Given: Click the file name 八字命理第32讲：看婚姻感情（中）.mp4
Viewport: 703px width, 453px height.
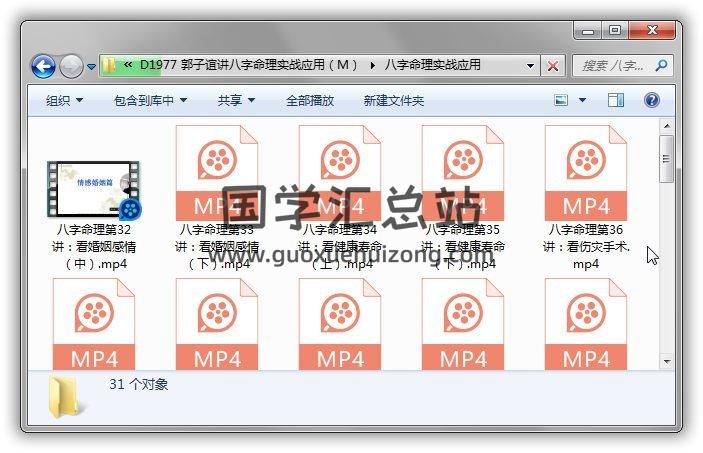Looking at the screenshot, I should (x=94, y=247).
